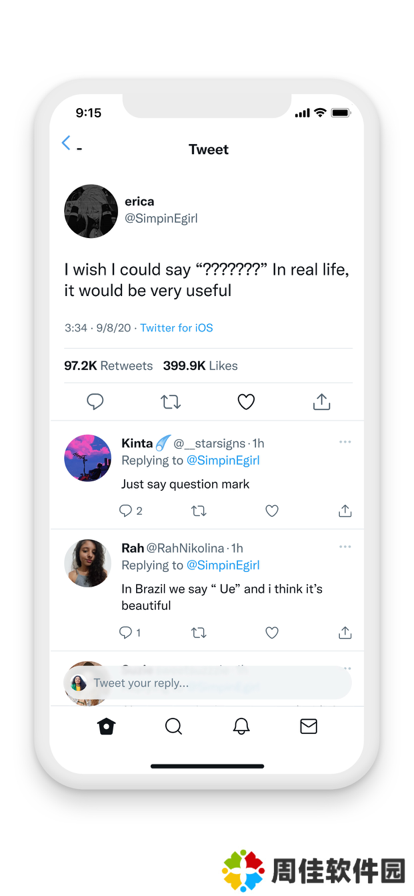This screenshot has height=896, width=414.
Task: Retweet erica's main tweet
Action: tap(170, 402)
